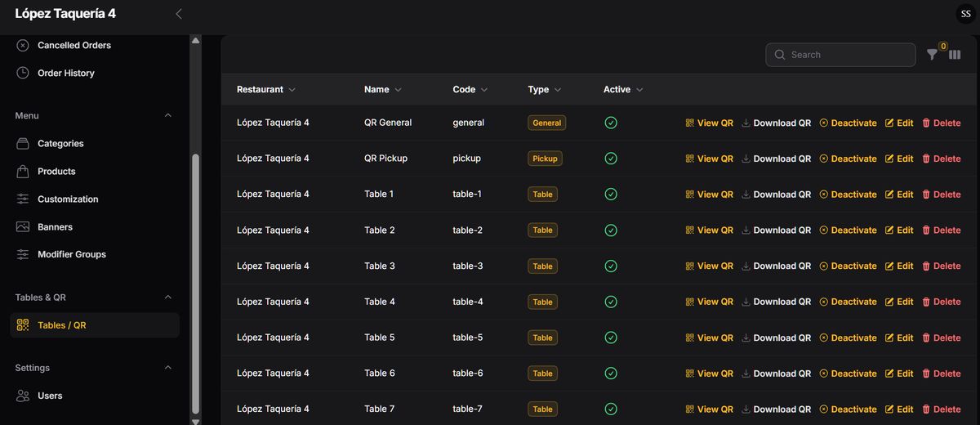Sort by Type column header
980x425 pixels.
pos(545,89)
